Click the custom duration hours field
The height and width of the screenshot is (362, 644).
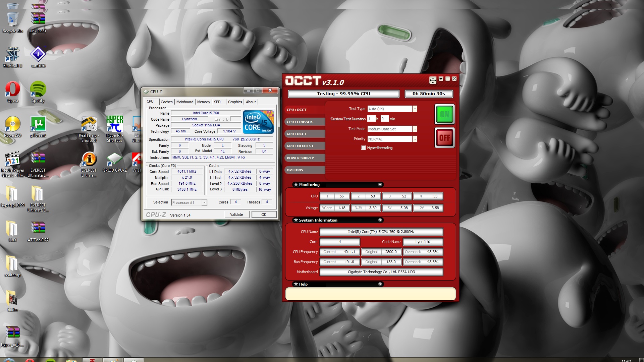[371, 119]
